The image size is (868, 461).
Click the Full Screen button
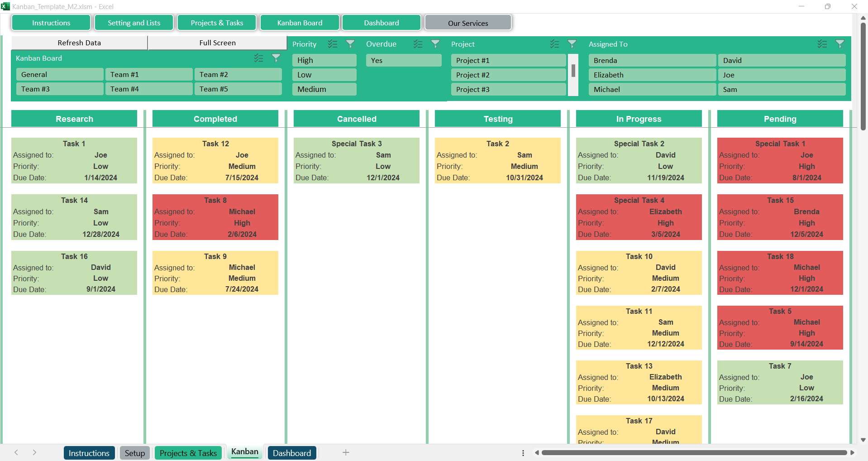[217, 43]
